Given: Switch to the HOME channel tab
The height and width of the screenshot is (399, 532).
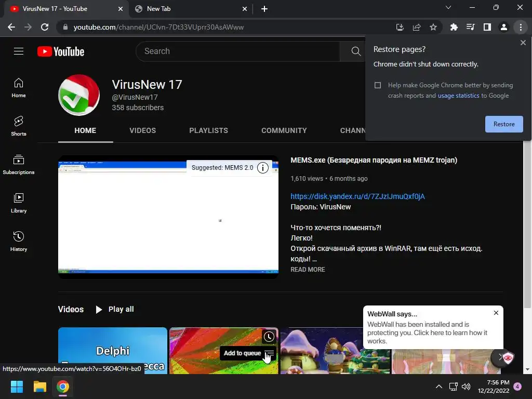Looking at the screenshot, I should click(85, 130).
